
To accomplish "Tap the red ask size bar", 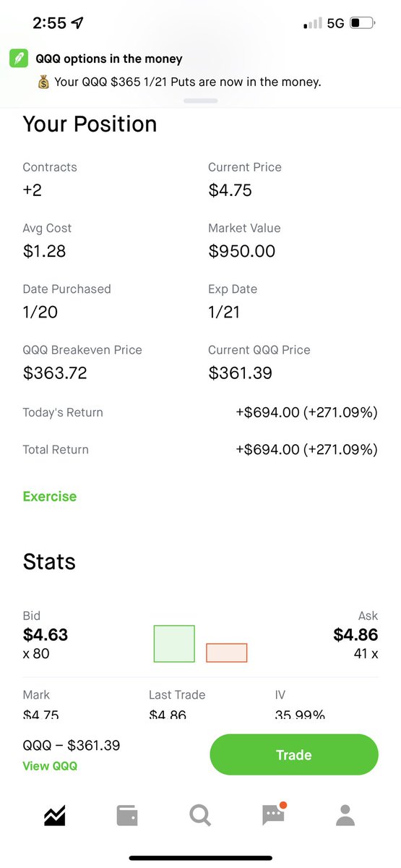I will pyautogui.click(x=227, y=652).
